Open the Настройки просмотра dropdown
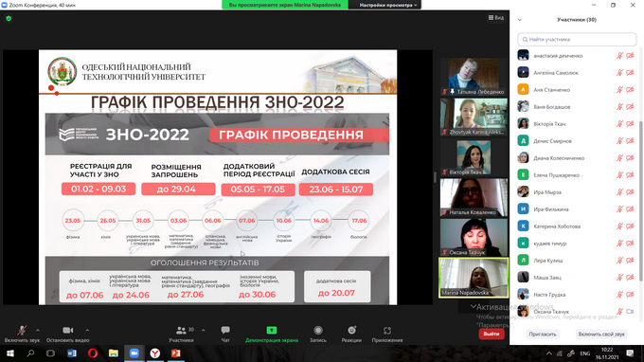 387,5
